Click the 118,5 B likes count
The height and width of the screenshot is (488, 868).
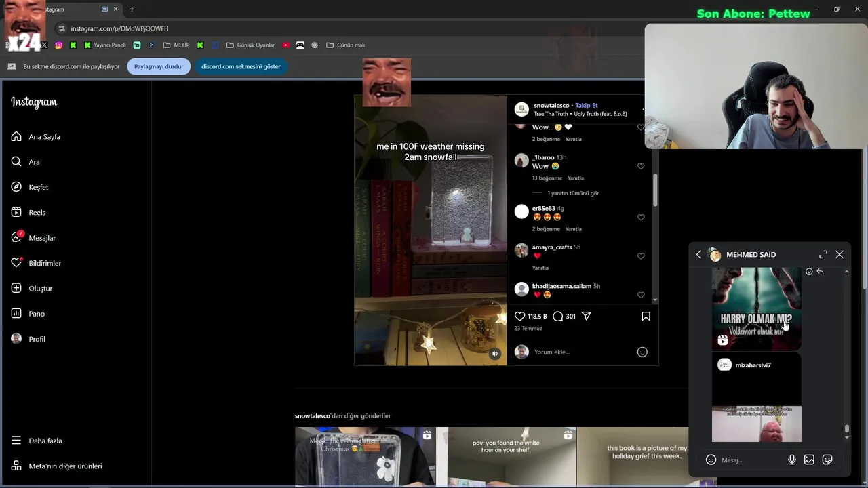(538, 317)
